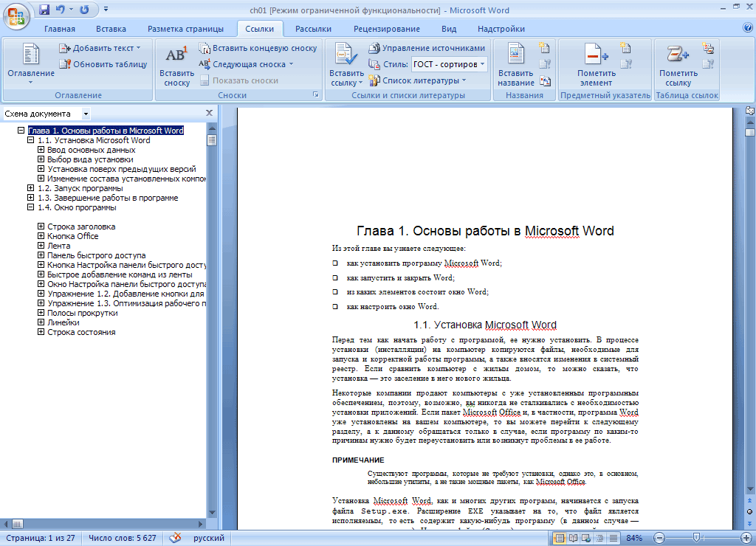The height and width of the screenshot is (546, 756).
Task: Click Обновить таблицу button
Action: coord(103,64)
